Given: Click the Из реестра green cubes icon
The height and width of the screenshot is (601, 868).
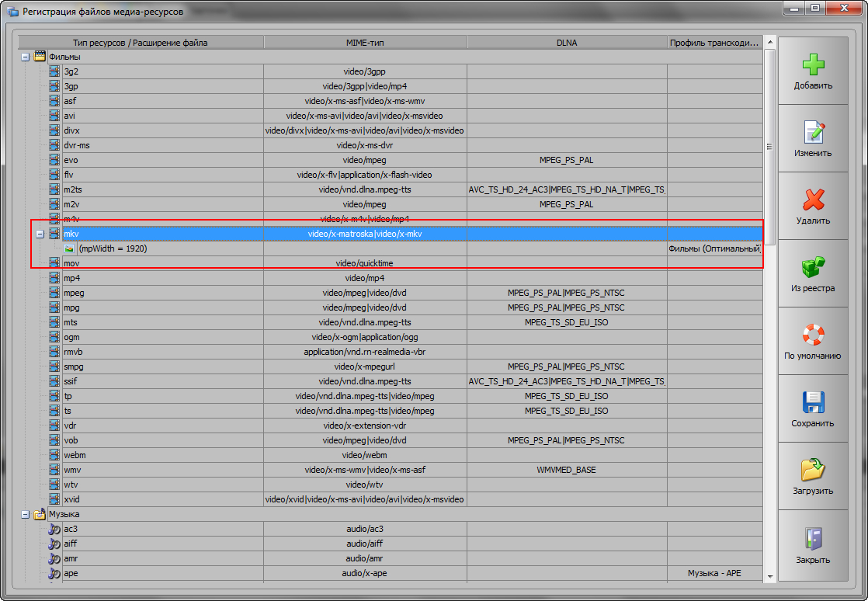Looking at the screenshot, I should click(x=813, y=267).
